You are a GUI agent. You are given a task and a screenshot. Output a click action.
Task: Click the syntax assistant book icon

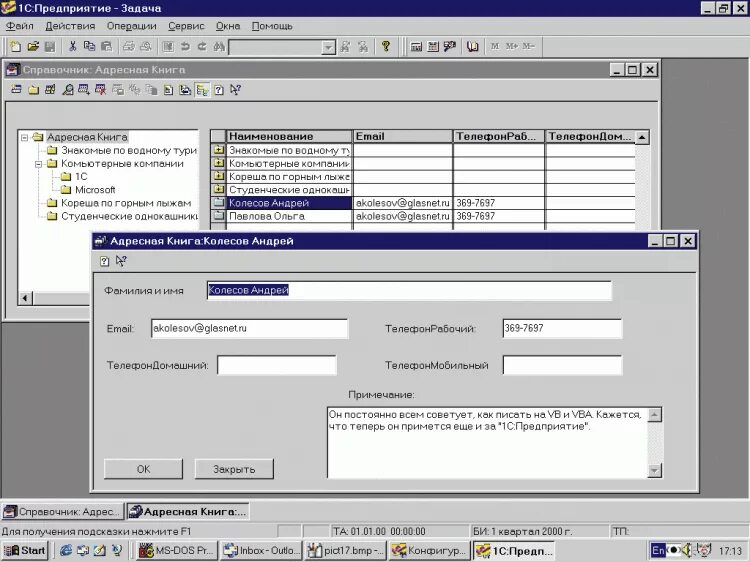click(473, 46)
